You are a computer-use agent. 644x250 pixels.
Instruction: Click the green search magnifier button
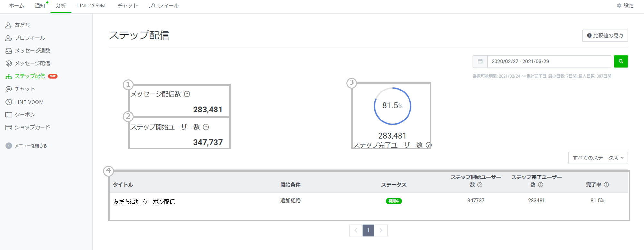coord(620,61)
